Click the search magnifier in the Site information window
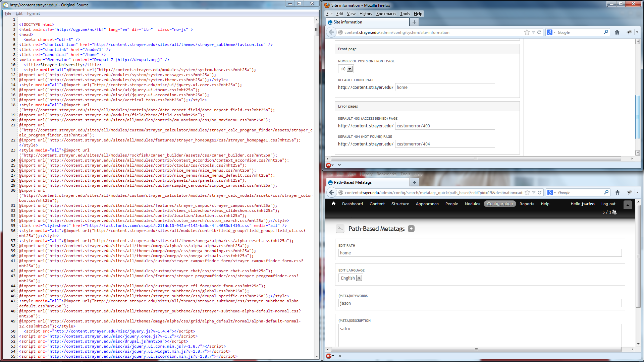 tap(606, 32)
